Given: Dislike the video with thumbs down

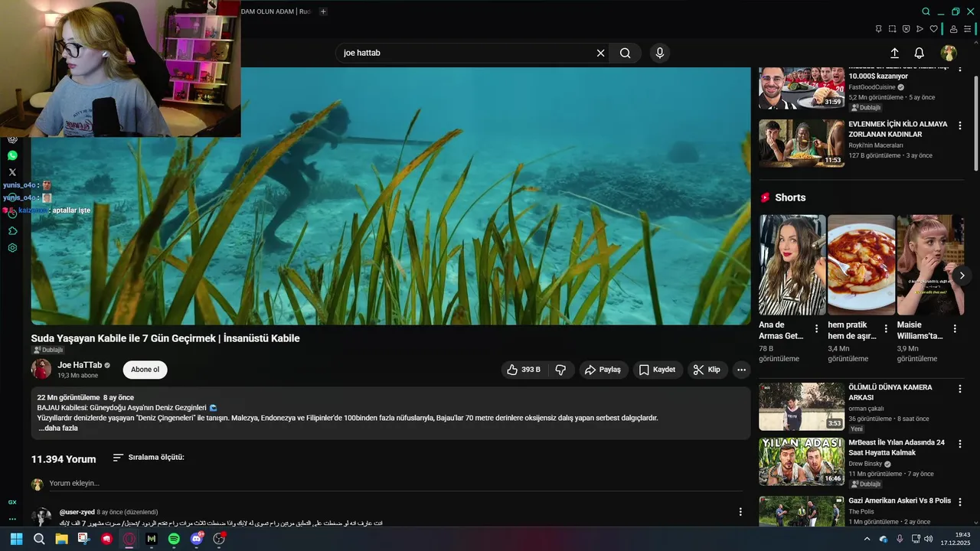Looking at the screenshot, I should 560,370.
